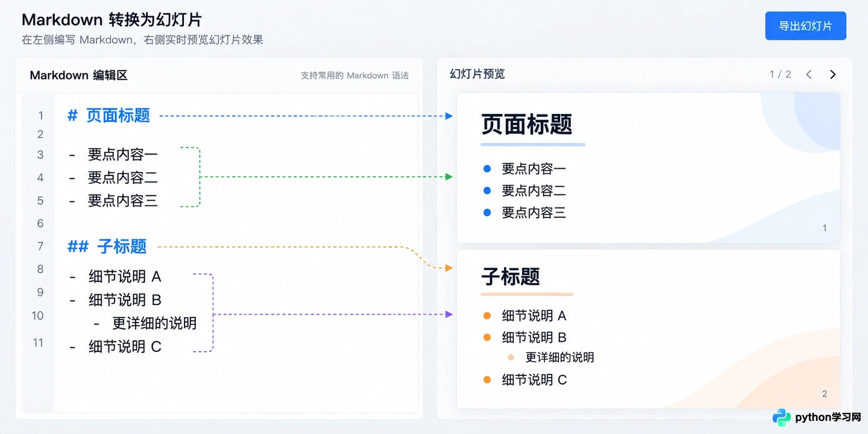The height and width of the screenshot is (434, 868).
Task: Click the 导出幻灯片 export button
Action: point(805,26)
